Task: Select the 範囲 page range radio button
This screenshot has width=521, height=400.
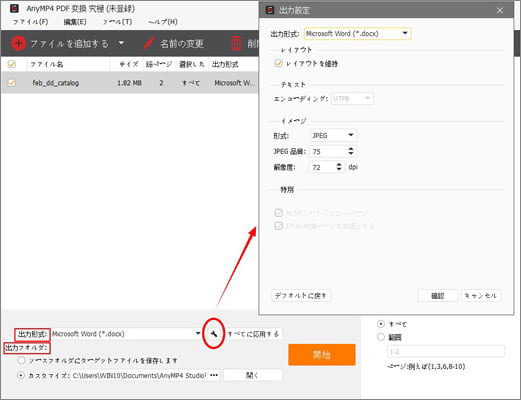Action: pyautogui.click(x=381, y=337)
